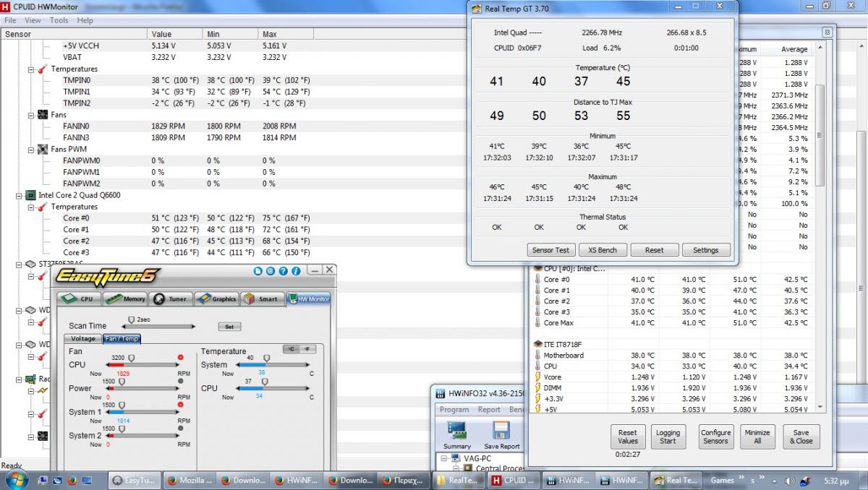Open the Firefox quick launch icon

(72, 480)
